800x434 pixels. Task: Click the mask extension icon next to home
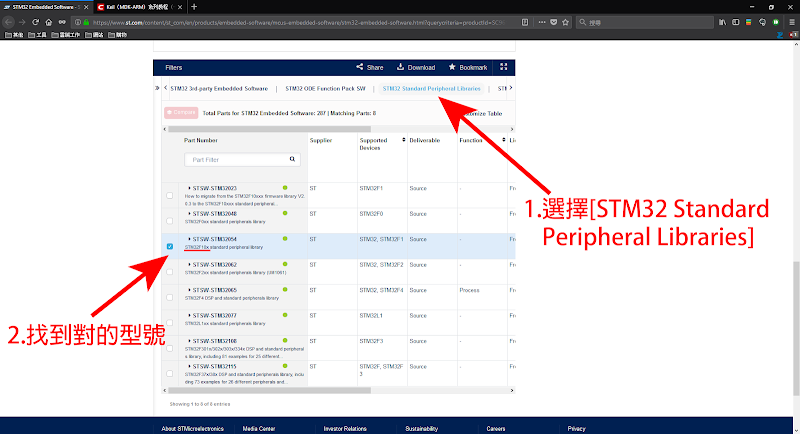62,22
